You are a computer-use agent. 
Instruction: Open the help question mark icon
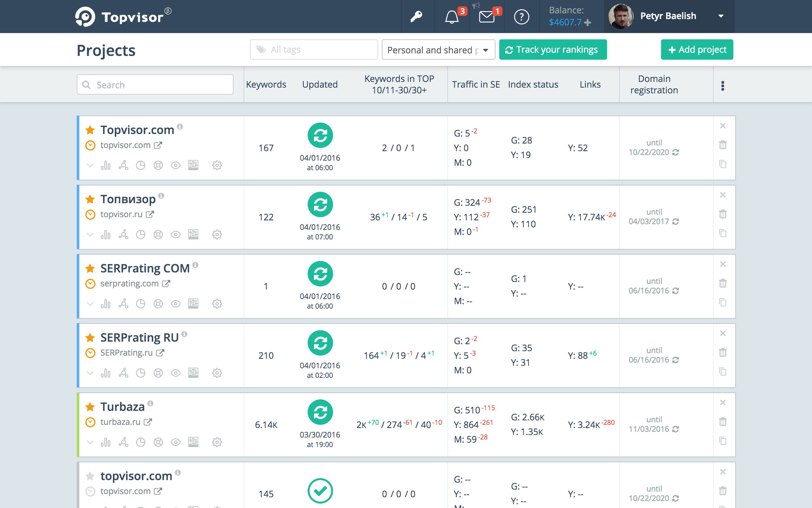(x=521, y=17)
